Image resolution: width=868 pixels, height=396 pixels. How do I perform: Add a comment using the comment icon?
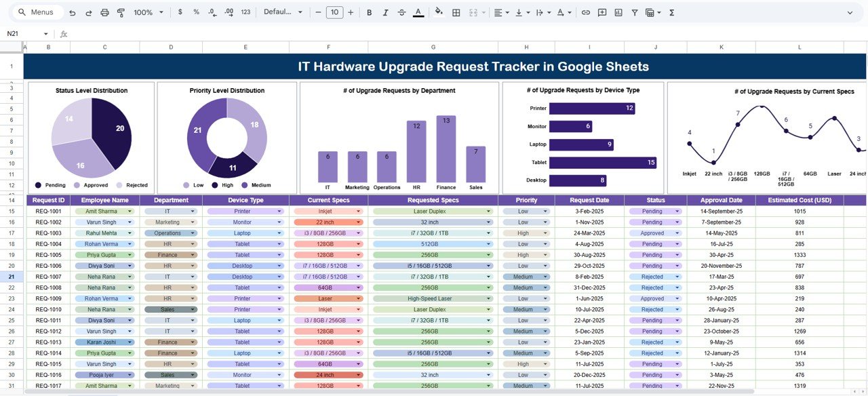[601, 12]
